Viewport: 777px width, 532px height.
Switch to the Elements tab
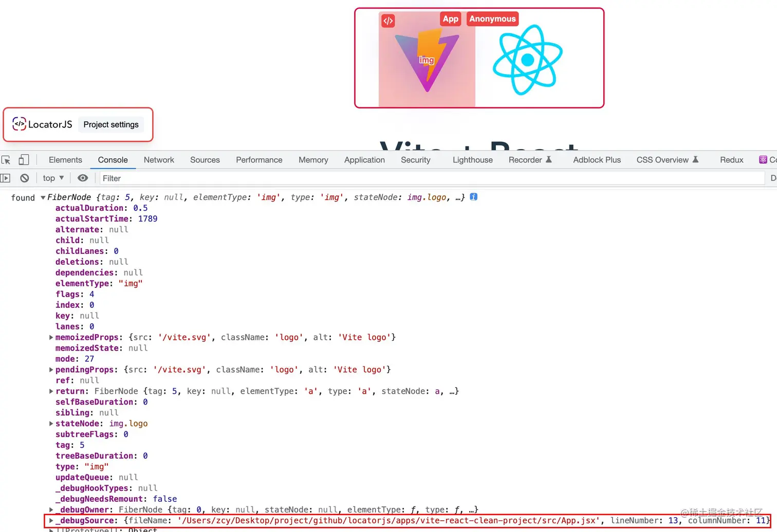[65, 160]
